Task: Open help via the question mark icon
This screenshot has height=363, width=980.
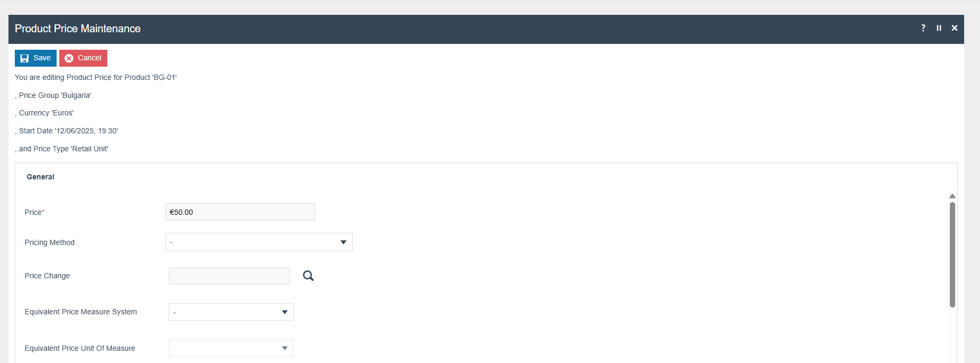Action: tap(923, 28)
